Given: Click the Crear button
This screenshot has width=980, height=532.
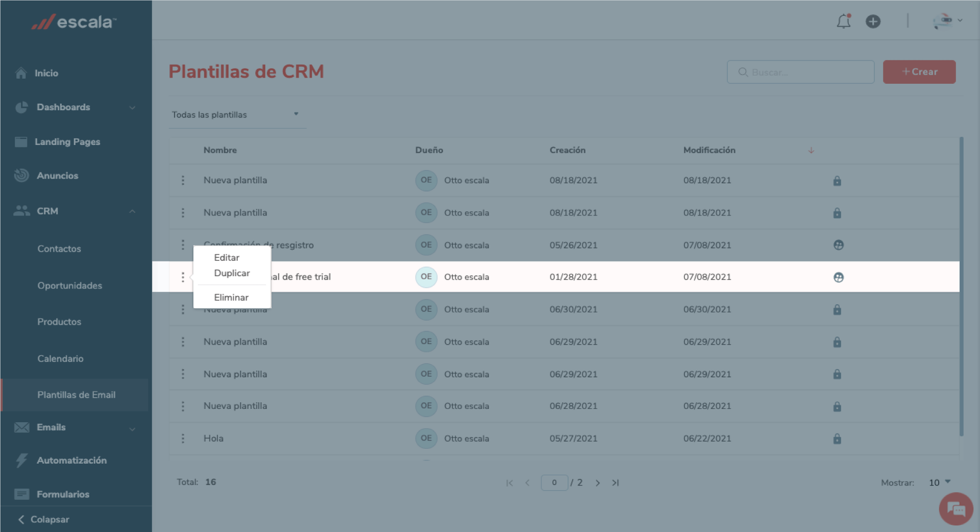Looking at the screenshot, I should [x=919, y=72].
